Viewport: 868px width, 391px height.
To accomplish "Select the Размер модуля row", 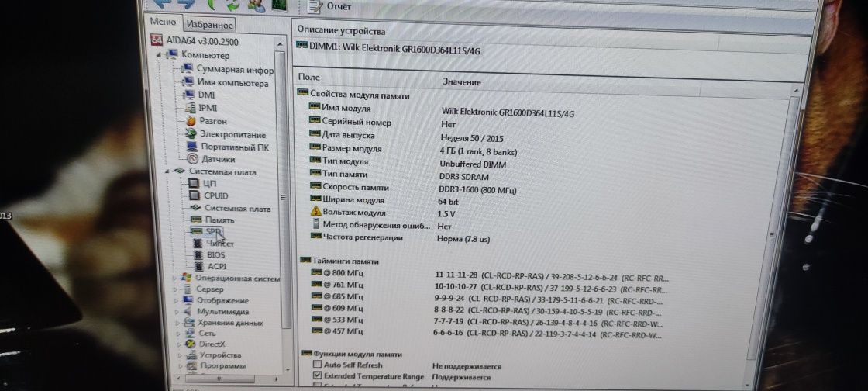I will pyautogui.click(x=414, y=150).
